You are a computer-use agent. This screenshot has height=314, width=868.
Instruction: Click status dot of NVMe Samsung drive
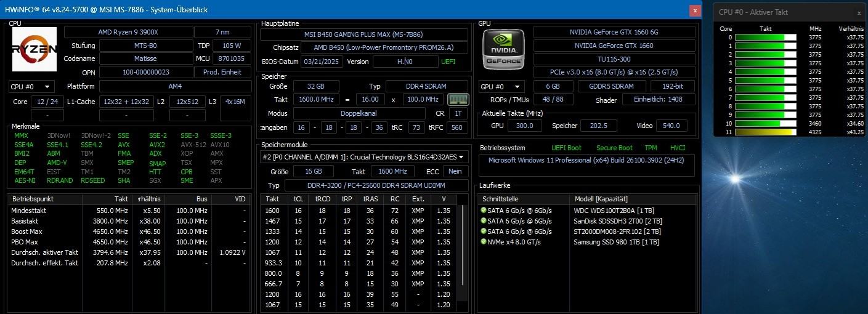[x=484, y=242]
